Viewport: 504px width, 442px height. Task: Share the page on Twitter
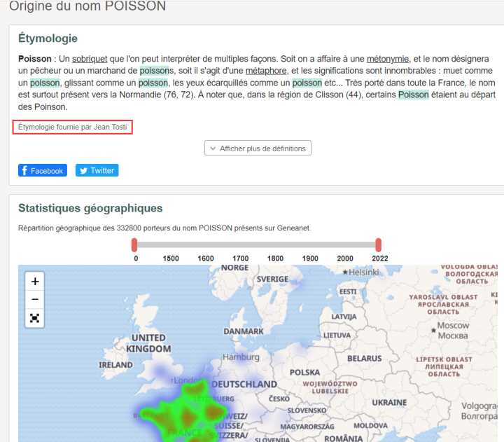(97, 170)
